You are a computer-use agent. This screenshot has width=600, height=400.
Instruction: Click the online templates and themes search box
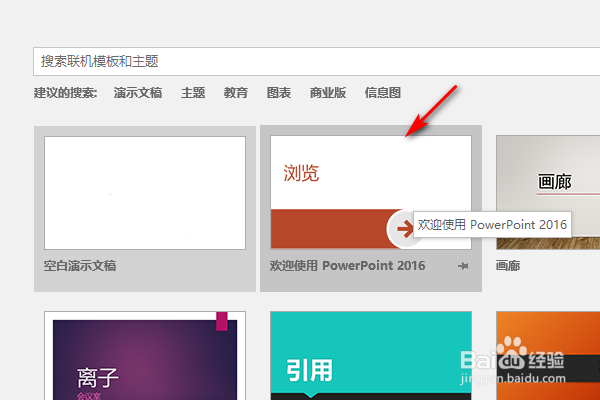point(316,62)
